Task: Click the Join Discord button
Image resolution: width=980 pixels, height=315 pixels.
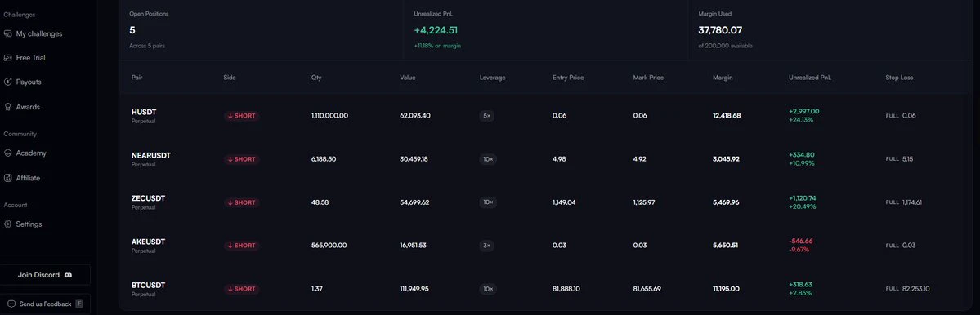Action: (x=45, y=274)
